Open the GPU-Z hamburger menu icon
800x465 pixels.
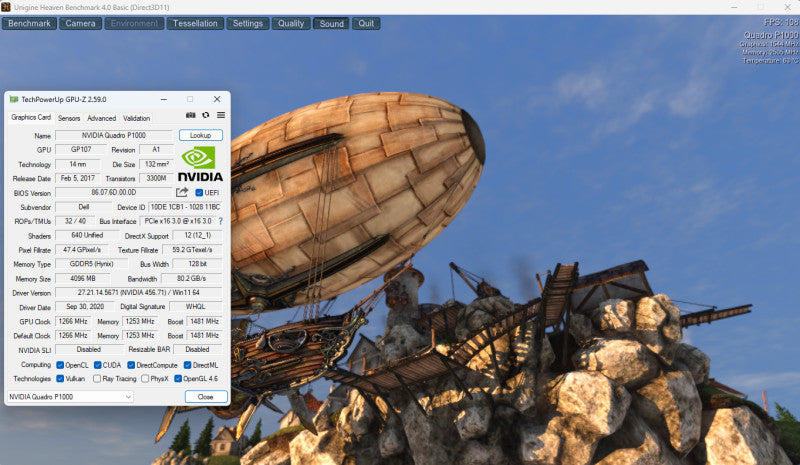point(221,115)
